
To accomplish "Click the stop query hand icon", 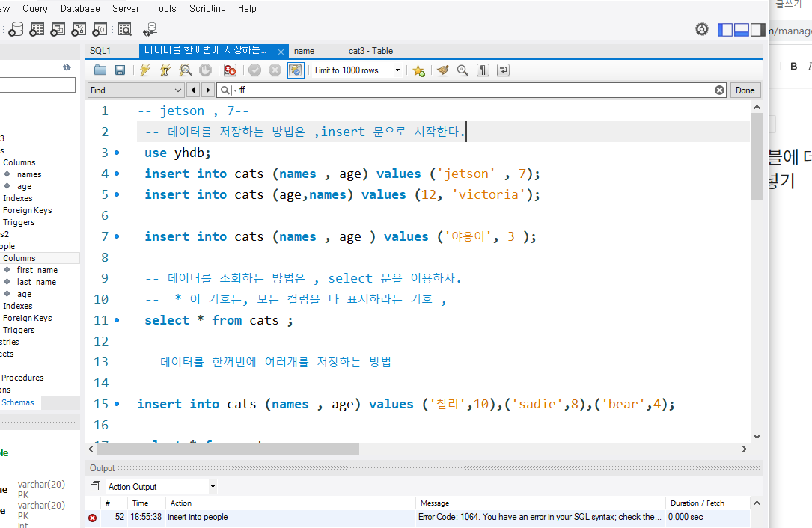I will [206, 70].
